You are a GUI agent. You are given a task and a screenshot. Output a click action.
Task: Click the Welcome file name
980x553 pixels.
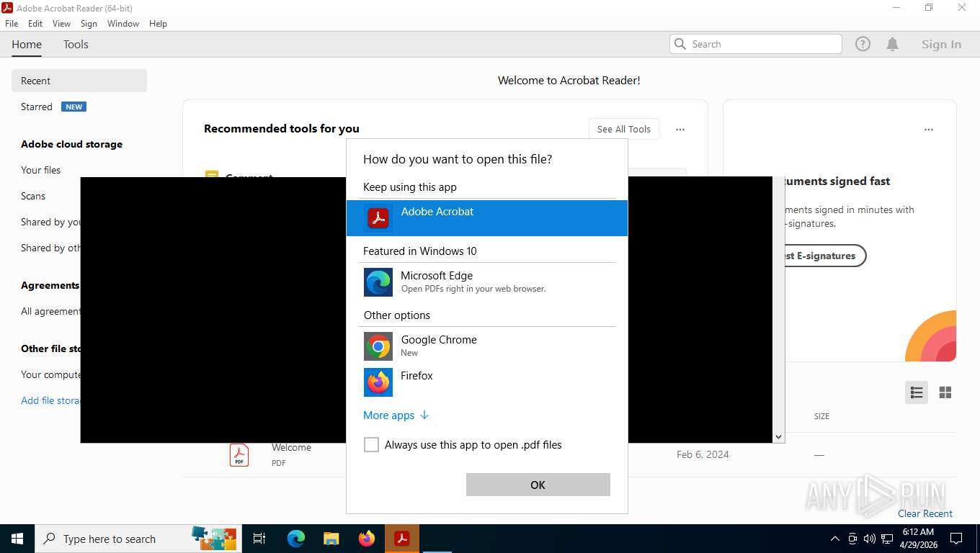291,447
